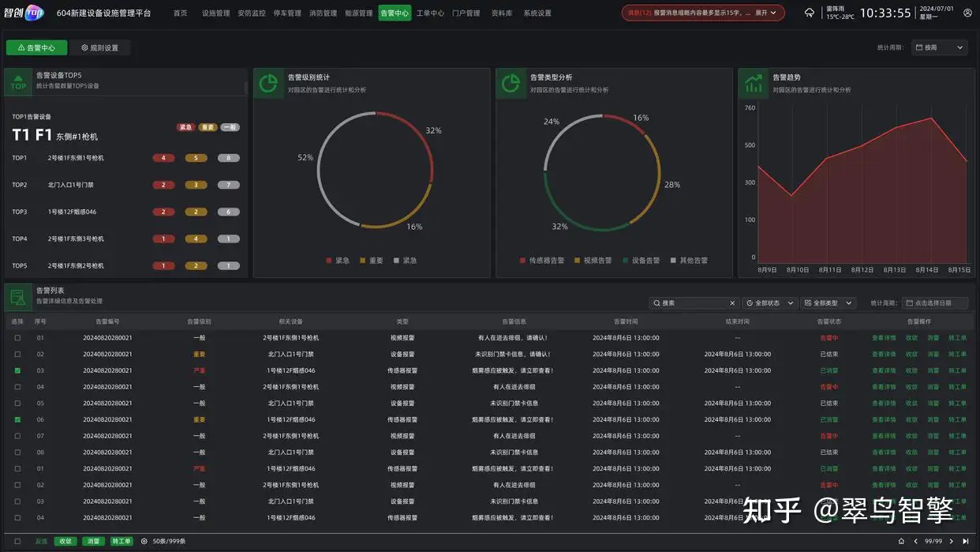Select TOP3 row 1号楼12F烟感046
This screenshot has width=980, height=552.
(126, 212)
